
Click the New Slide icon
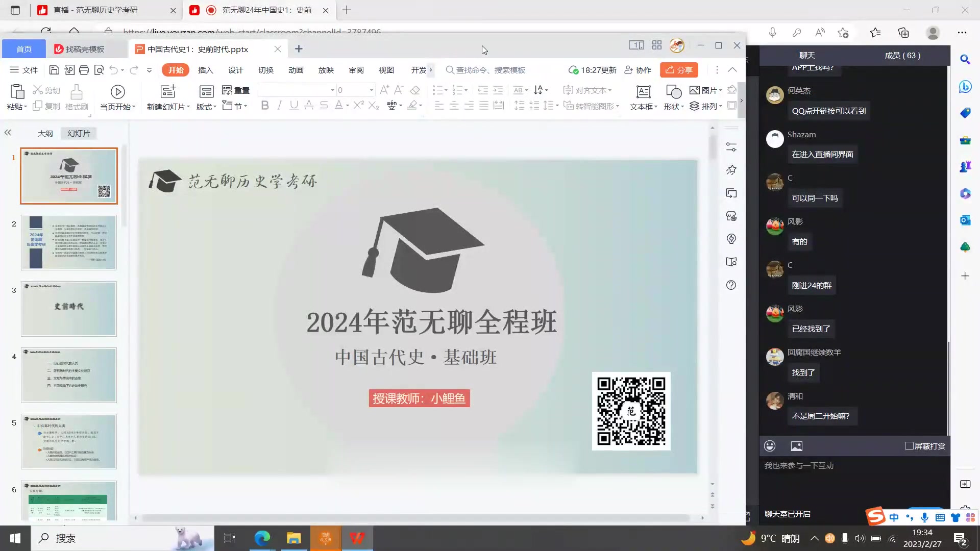[x=168, y=91]
